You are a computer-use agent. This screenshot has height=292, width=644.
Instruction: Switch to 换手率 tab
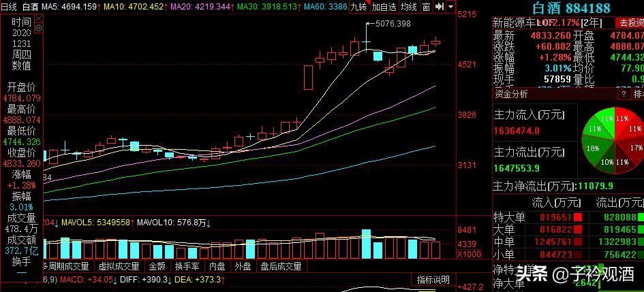pos(187,266)
